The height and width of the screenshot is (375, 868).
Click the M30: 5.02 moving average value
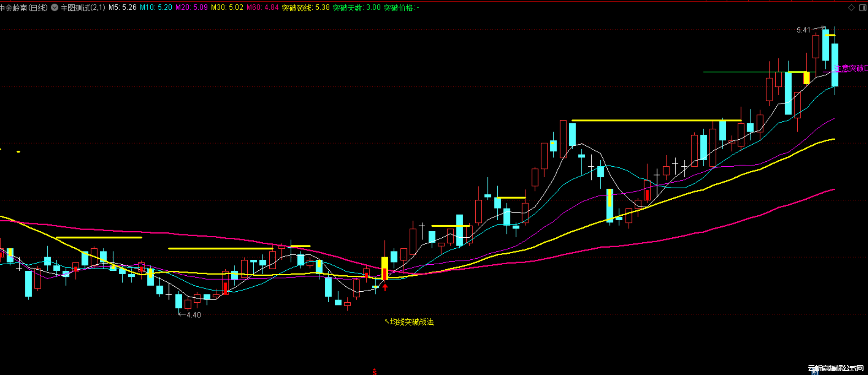pyautogui.click(x=227, y=7)
